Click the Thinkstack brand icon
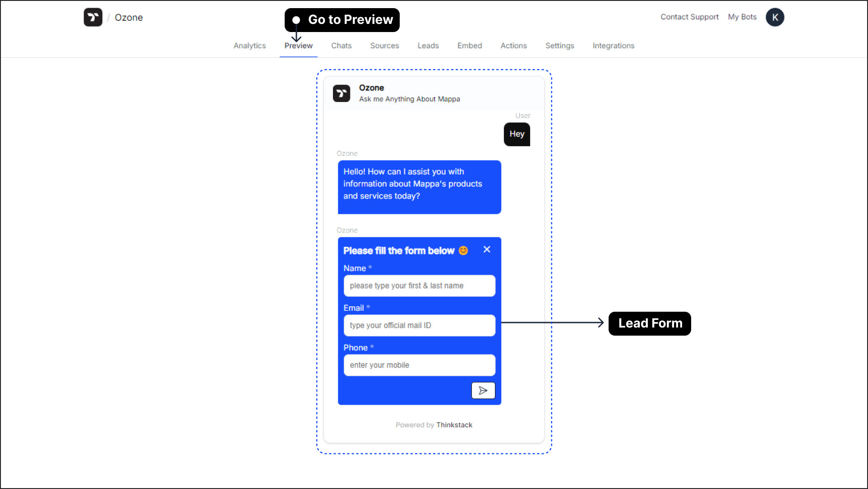The width and height of the screenshot is (868, 489). click(x=93, y=17)
